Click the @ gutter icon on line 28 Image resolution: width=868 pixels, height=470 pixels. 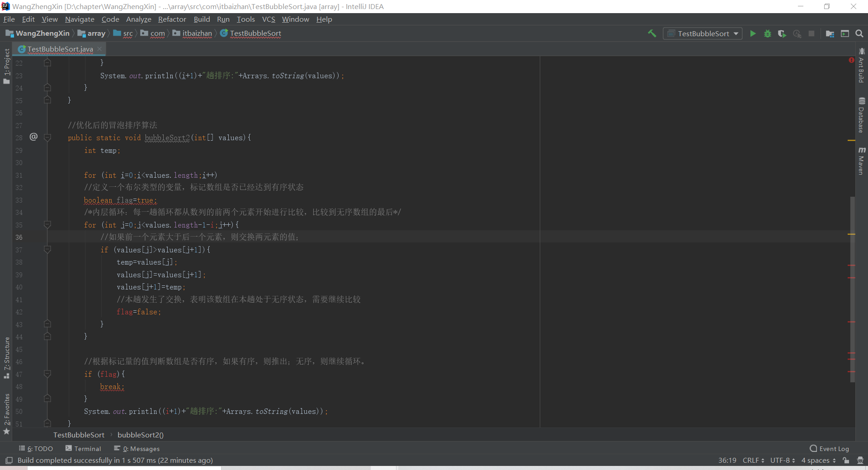33,137
